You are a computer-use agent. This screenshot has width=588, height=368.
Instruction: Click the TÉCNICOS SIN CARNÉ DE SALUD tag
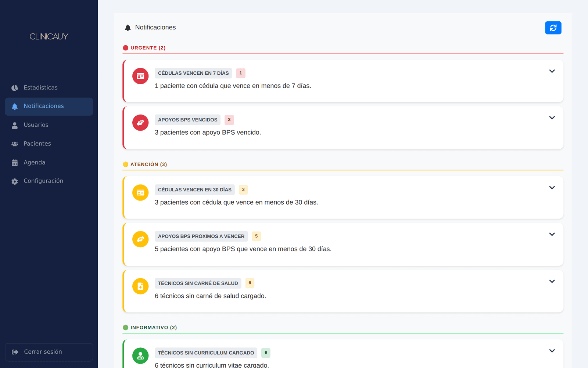click(x=198, y=283)
